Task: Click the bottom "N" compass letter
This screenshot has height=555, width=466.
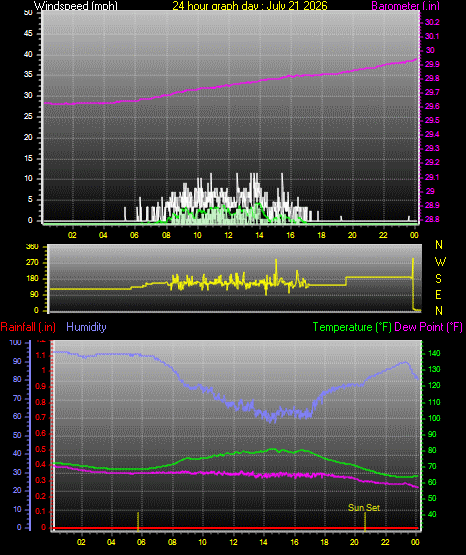Action: pyautogui.click(x=439, y=310)
